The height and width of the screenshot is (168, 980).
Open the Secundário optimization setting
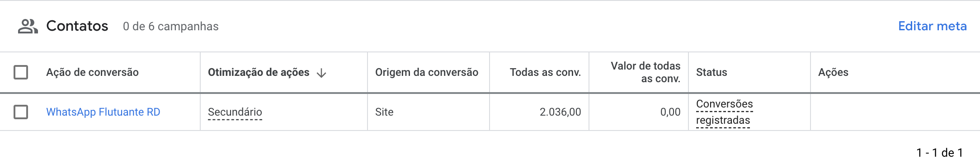(235, 112)
